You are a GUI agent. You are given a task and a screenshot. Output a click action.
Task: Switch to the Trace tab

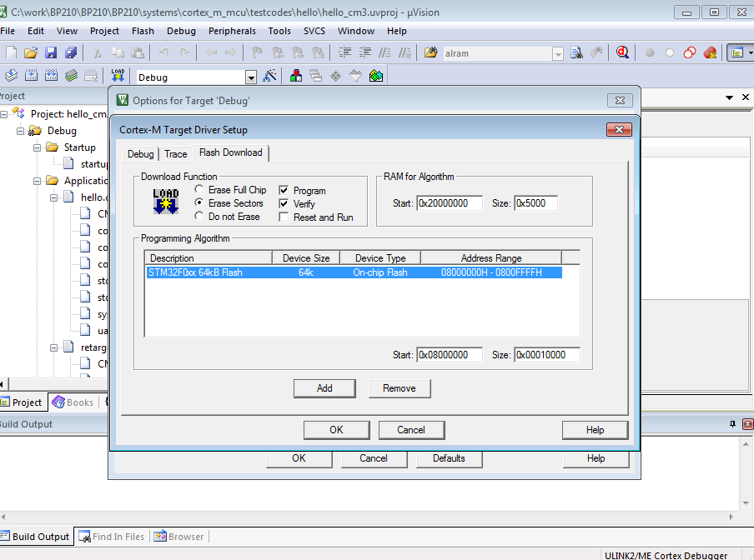coord(175,154)
